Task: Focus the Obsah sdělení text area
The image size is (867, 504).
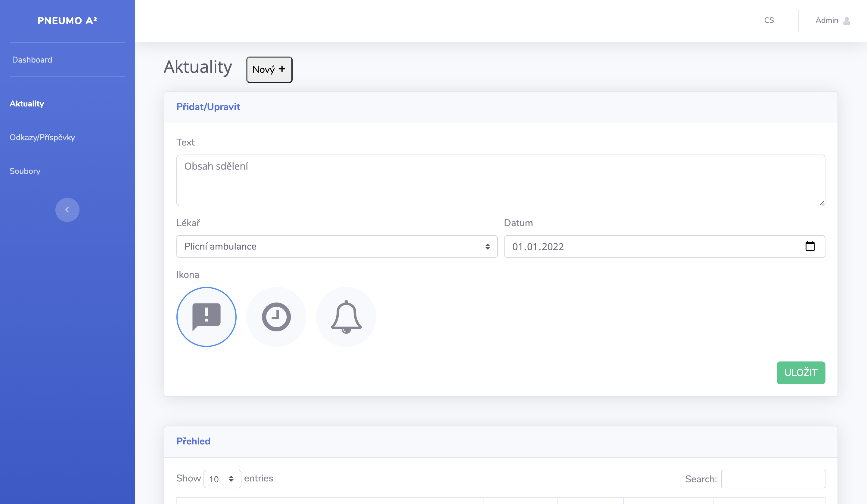Action: pos(500,180)
